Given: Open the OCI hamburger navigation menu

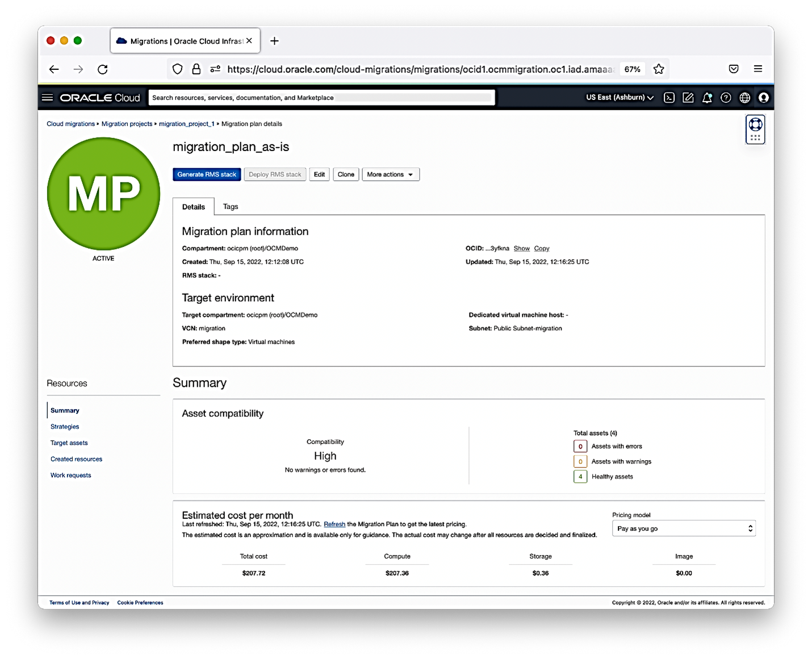Looking at the screenshot, I should click(x=47, y=97).
